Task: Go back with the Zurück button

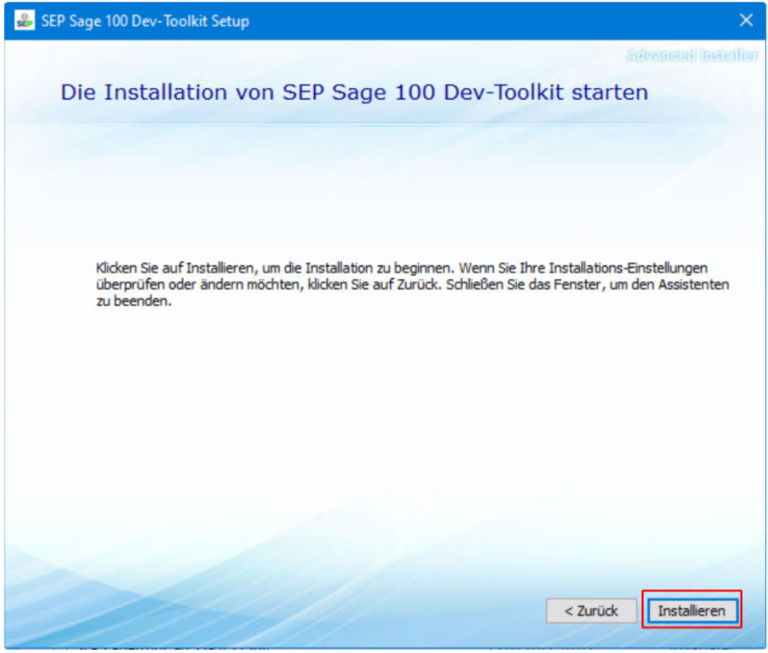Action: pos(591,610)
